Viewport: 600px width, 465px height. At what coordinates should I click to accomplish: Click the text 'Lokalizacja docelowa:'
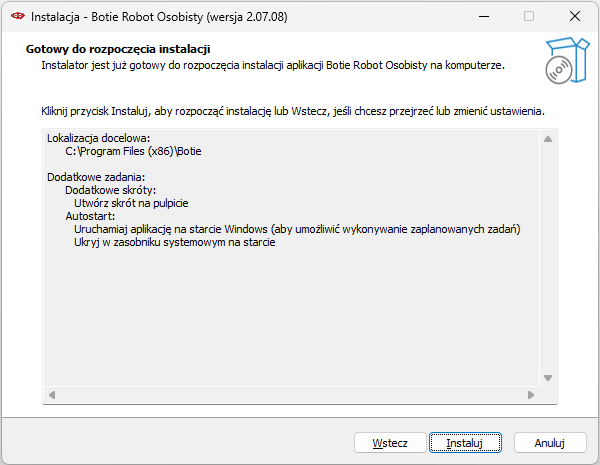coord(98,138)
